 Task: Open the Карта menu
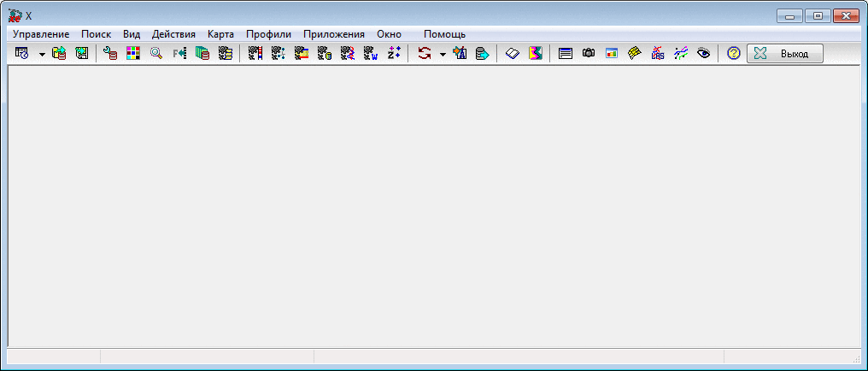coord(220,34)
